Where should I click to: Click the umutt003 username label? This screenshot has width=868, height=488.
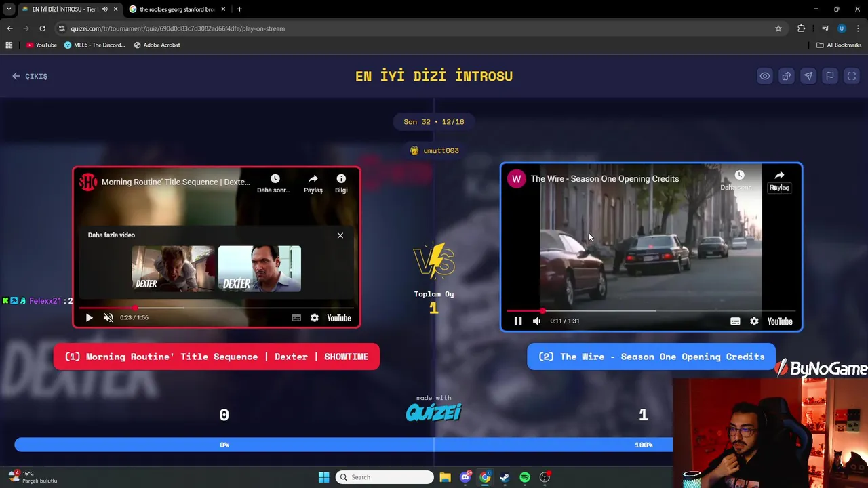(x=441, y=150)
